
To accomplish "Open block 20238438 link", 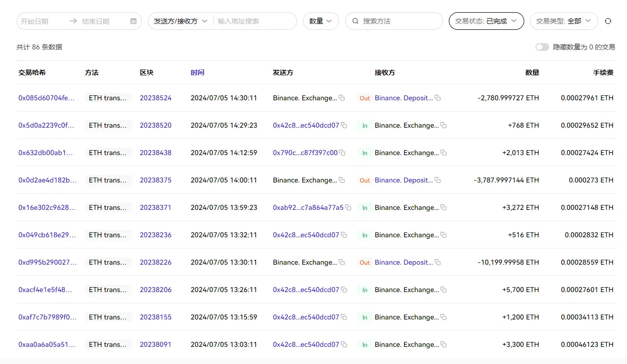I will 156,153.
